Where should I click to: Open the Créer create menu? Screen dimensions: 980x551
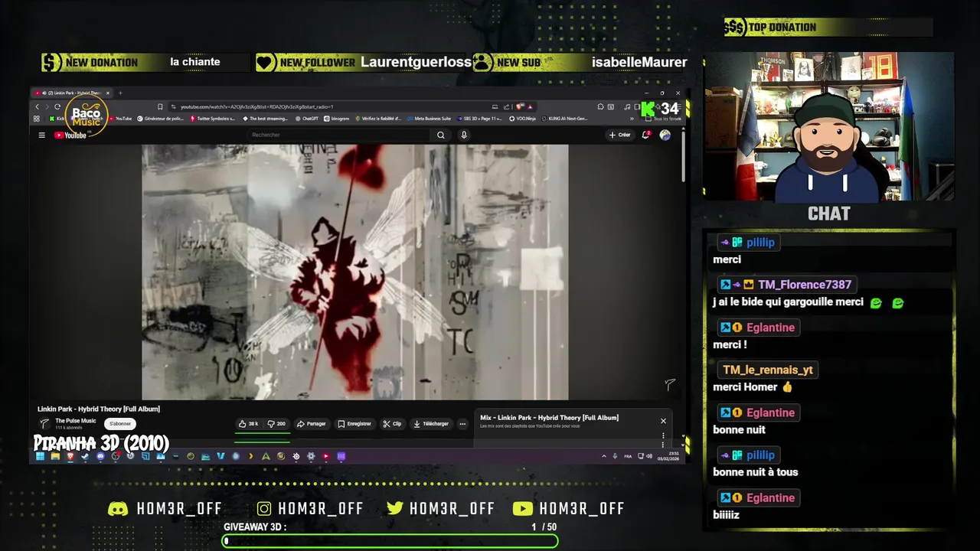pos(619,135)
